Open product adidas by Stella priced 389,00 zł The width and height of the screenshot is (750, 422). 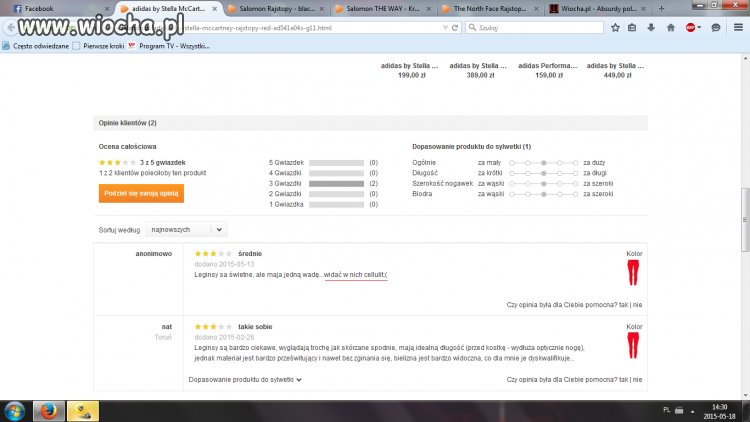[478, 70]
